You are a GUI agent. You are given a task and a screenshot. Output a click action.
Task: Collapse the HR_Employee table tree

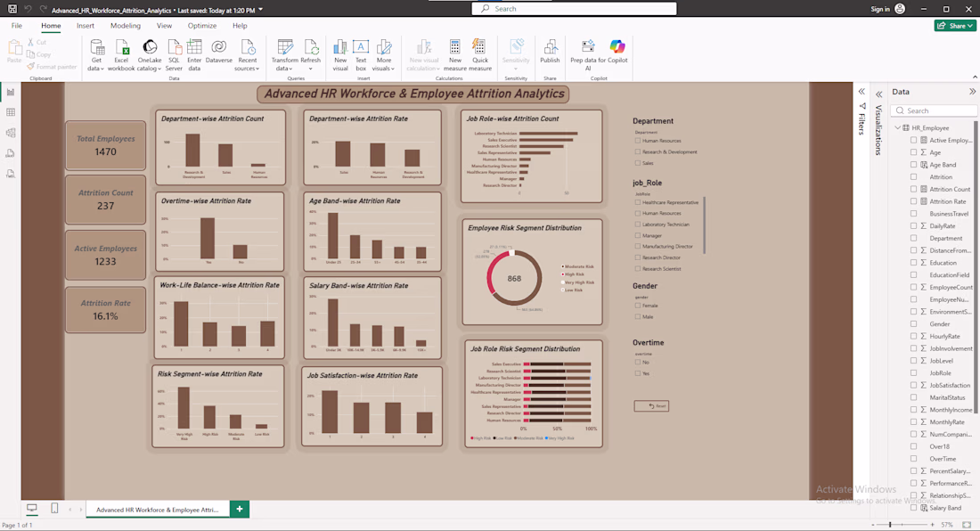[897, 127]
